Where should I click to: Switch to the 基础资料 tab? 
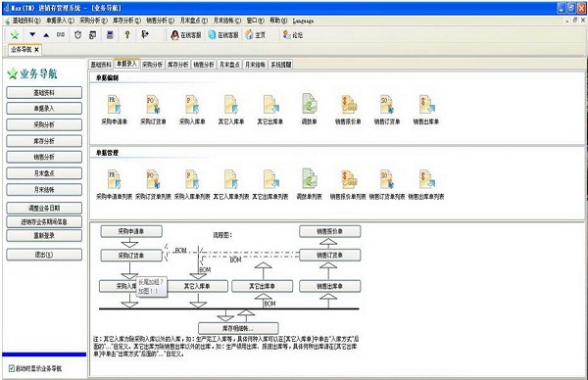101,65
